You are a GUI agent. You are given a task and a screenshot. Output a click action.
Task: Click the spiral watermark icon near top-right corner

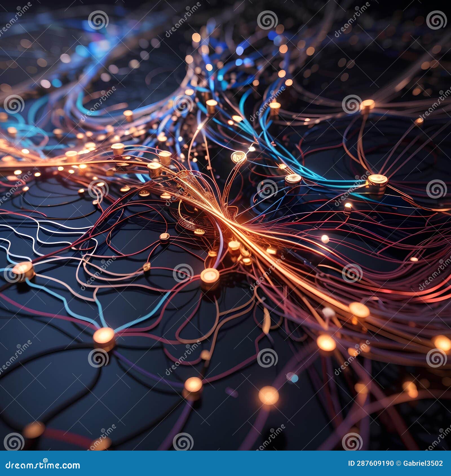point(437,20)
